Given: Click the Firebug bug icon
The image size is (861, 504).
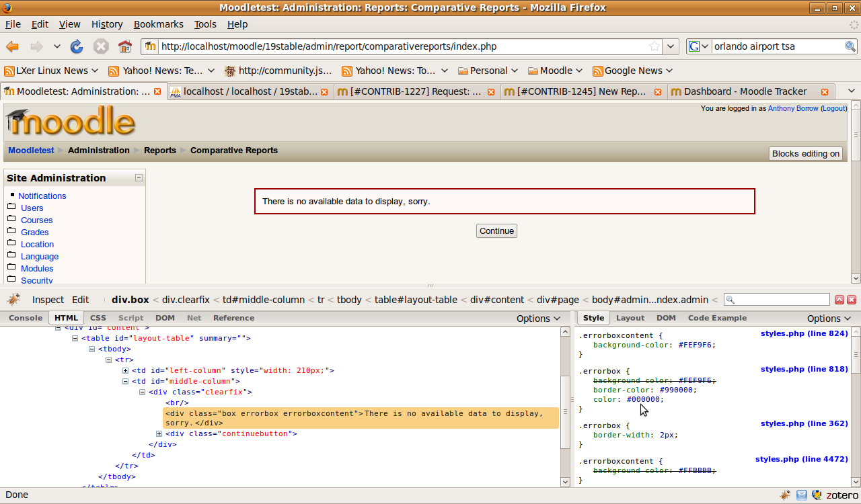Looking at the screenshot, I should tap(13, 300).
